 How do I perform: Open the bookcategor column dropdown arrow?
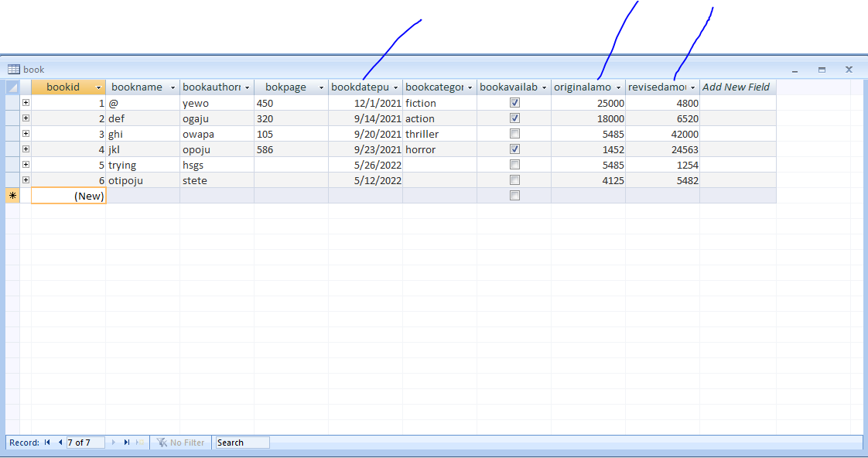pos(470,87)
